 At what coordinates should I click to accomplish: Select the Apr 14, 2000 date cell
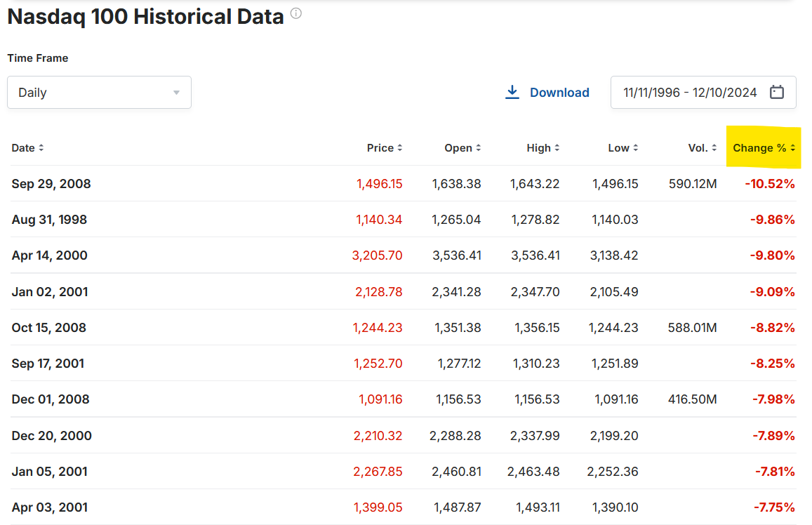(50, 255)
